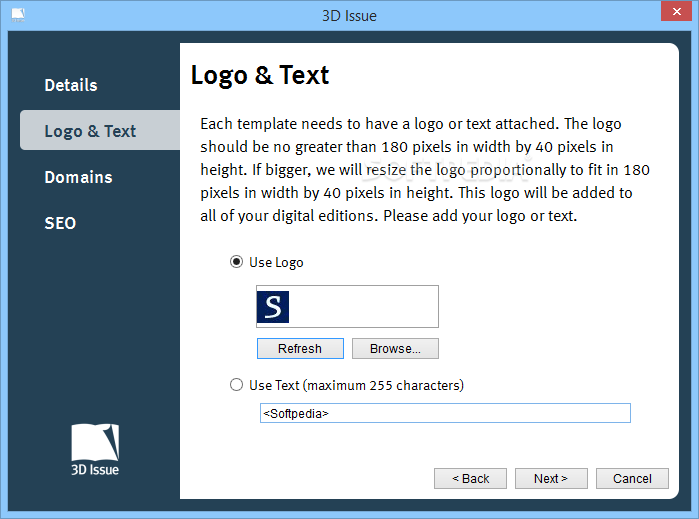Screen dimensions: 699x519
Task: Go back with the Back button
Action: coord(470,478)
